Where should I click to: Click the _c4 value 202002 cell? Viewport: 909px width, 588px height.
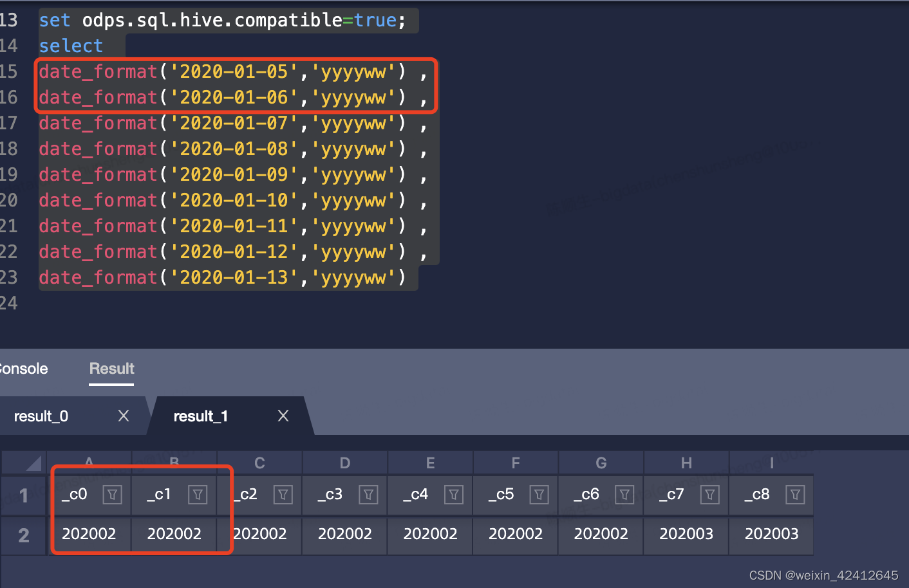[x=430, y=534]
